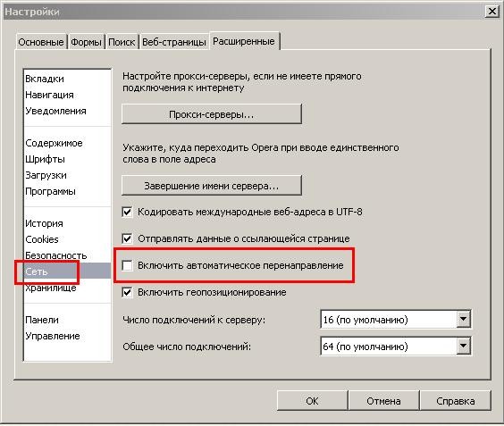Screen dimensions: 504x426
Task: Select the highlighted Сеть section
Action: 68,271
